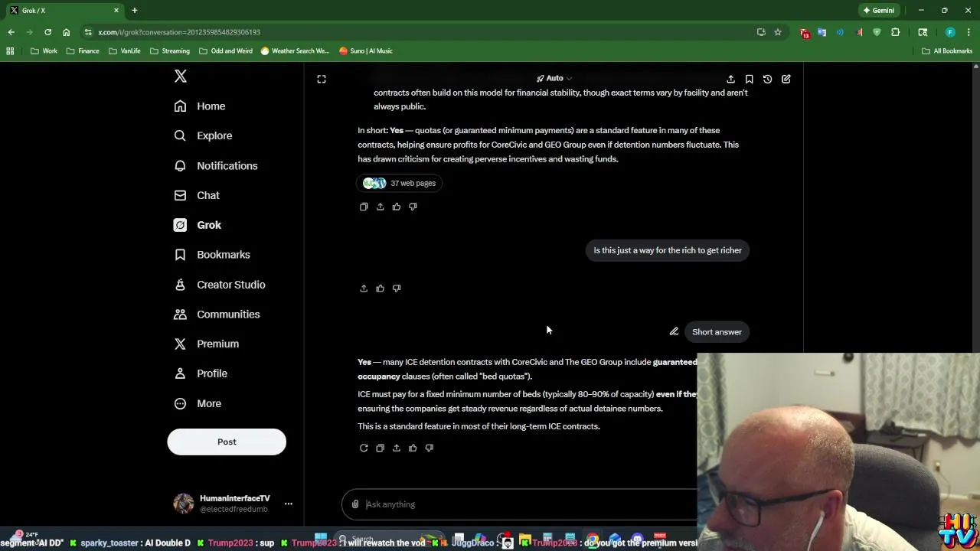980x551 pixels.
Task: Click the Post button
Action: pyautogui.click(x=227, y=442)
